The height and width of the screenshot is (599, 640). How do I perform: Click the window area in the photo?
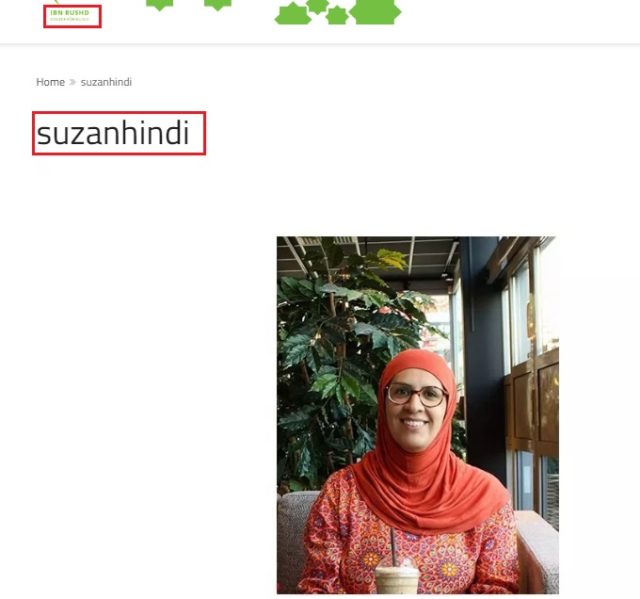(531, 367)
